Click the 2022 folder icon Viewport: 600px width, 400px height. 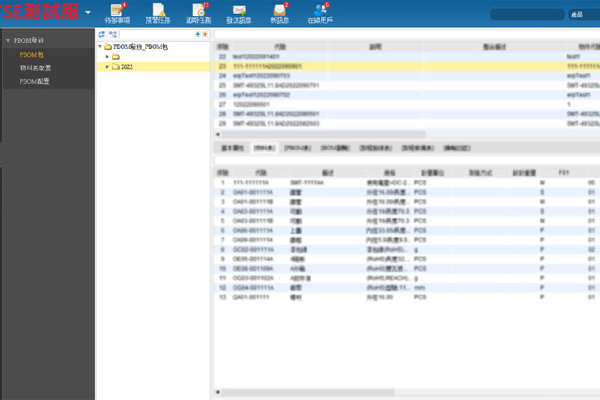click(116, 67)
